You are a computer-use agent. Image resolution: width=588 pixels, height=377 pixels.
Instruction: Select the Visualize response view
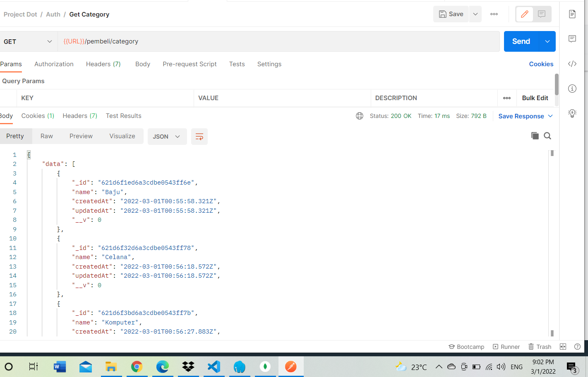pos(122,136)
